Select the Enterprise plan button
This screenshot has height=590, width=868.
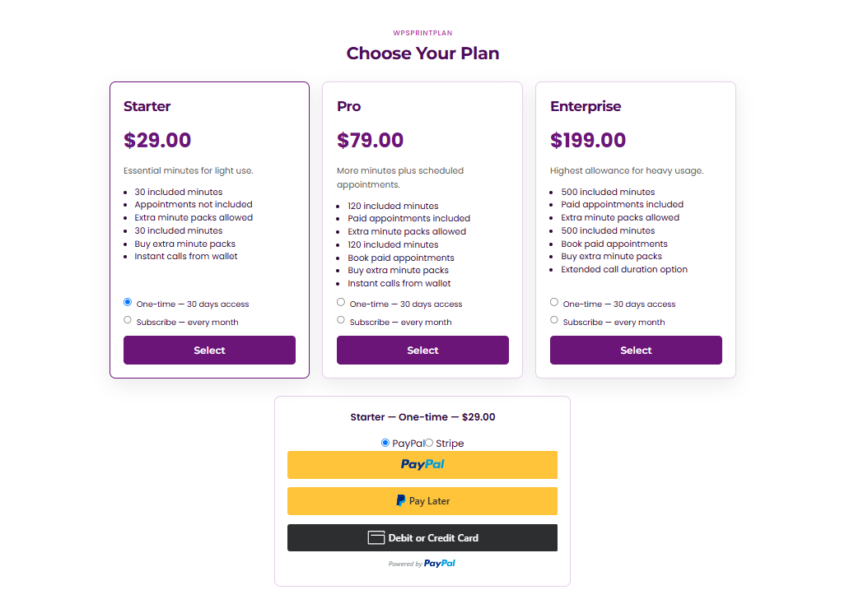tap(636, 350)
